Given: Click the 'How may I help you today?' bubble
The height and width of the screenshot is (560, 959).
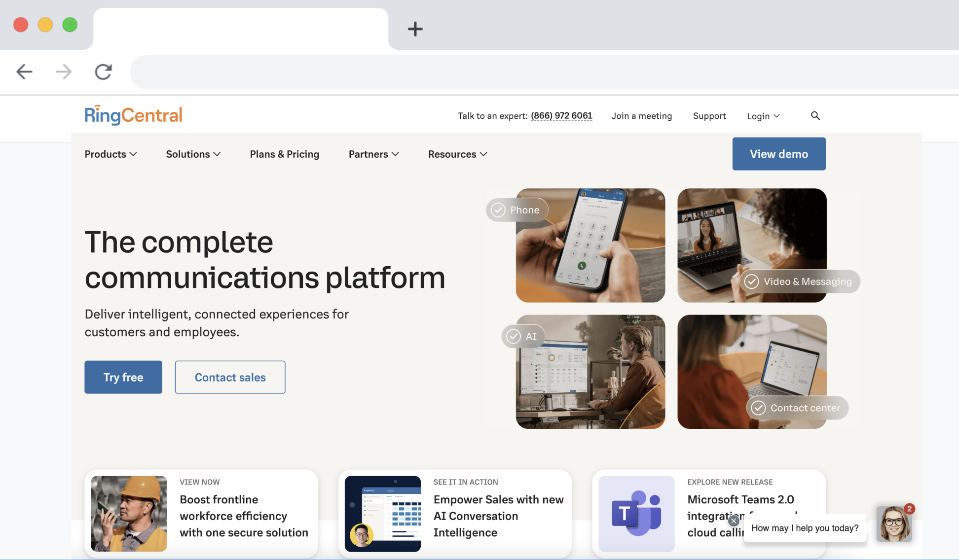Looking at the screenshot, I should coord(805,528).
